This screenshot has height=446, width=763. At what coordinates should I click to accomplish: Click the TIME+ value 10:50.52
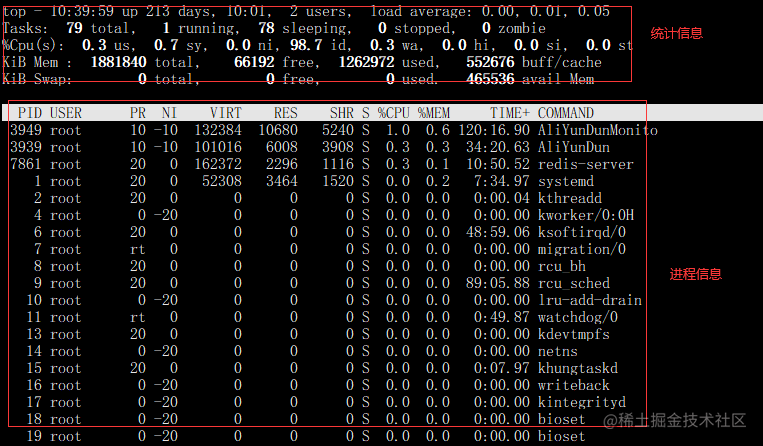coord(498,164)
